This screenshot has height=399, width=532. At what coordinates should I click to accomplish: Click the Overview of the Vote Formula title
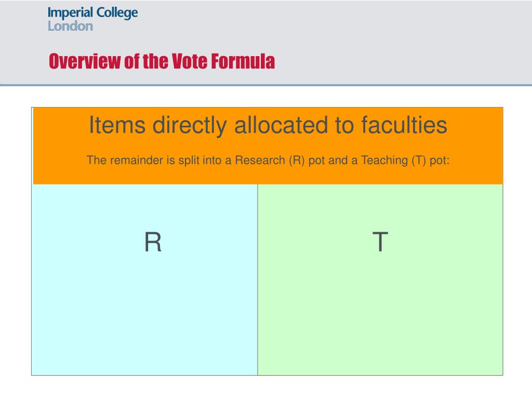coord(162,61)
